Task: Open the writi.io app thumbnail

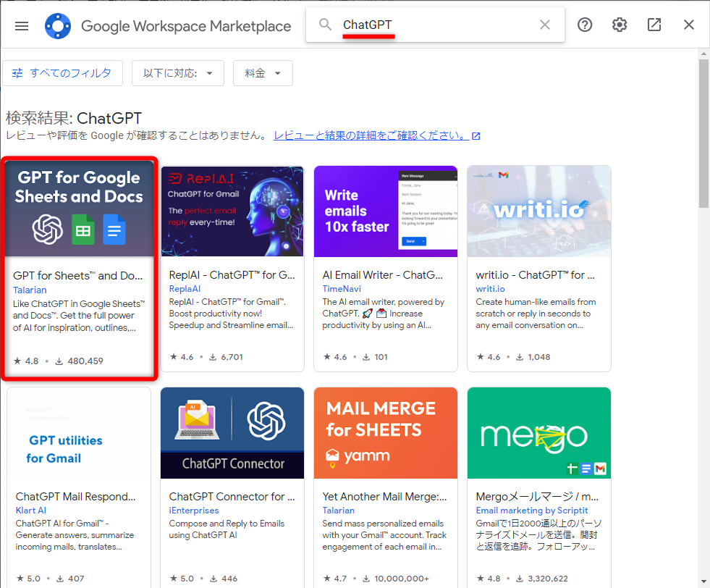Action: (538, 211)
